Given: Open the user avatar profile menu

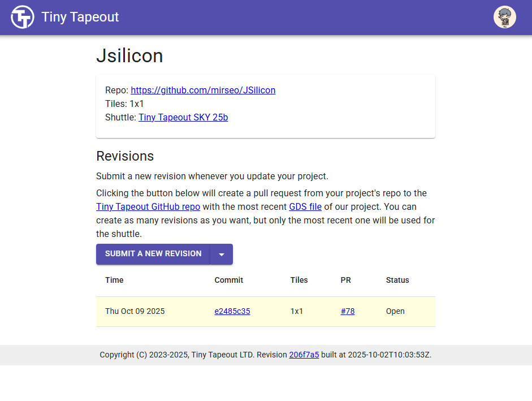Looking at the screenshot, I should pyautogui.click(x=504, y=17).
